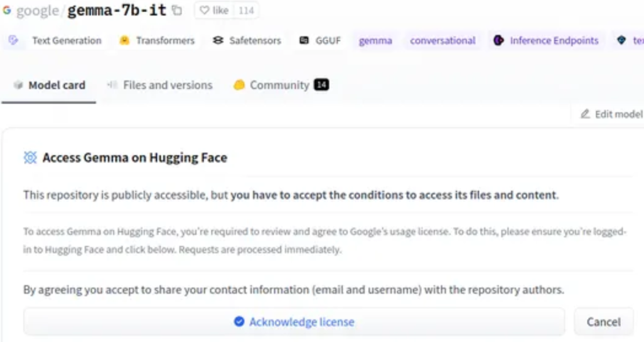Click the settings gear next to Access Gemma
The height and width of the screenshot is (342, 644).
[x=30, y=157]
